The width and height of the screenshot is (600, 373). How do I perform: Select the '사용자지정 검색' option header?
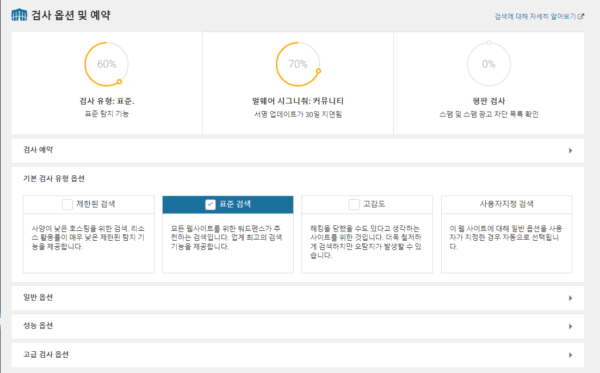pyautogui.click(x=507, y=204)
